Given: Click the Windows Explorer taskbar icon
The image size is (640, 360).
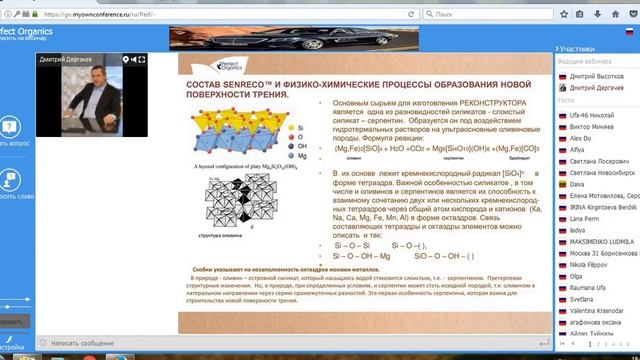Looking at the screenshot, I should tap(27, 357).
